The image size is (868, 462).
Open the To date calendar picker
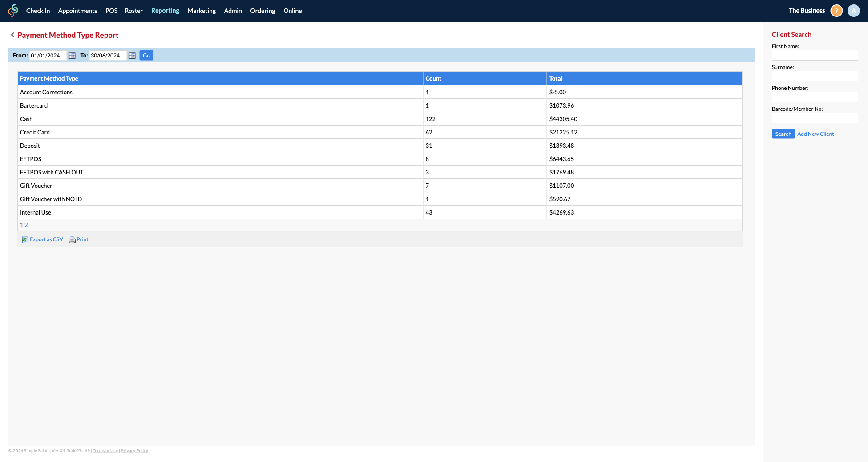pyautogui.click(x=132, y=55)
